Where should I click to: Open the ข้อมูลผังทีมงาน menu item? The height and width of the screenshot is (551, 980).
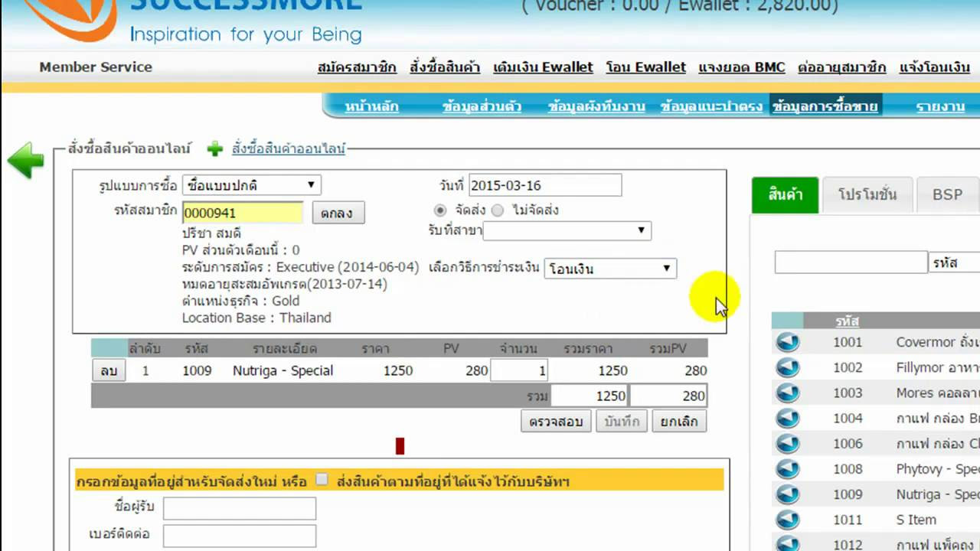(x=596, y=106)
